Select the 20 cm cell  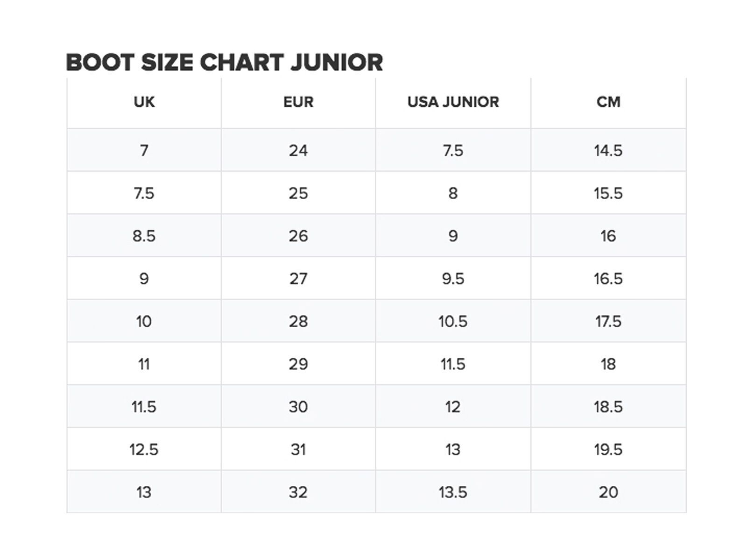pyautogui.click(x=608, y=492)
